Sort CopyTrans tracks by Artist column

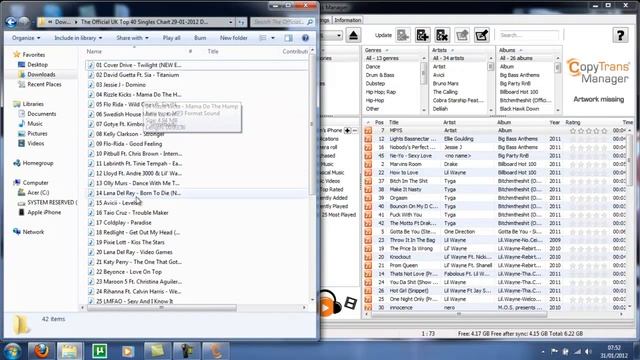pyautogui.click(x=449, y=122)
